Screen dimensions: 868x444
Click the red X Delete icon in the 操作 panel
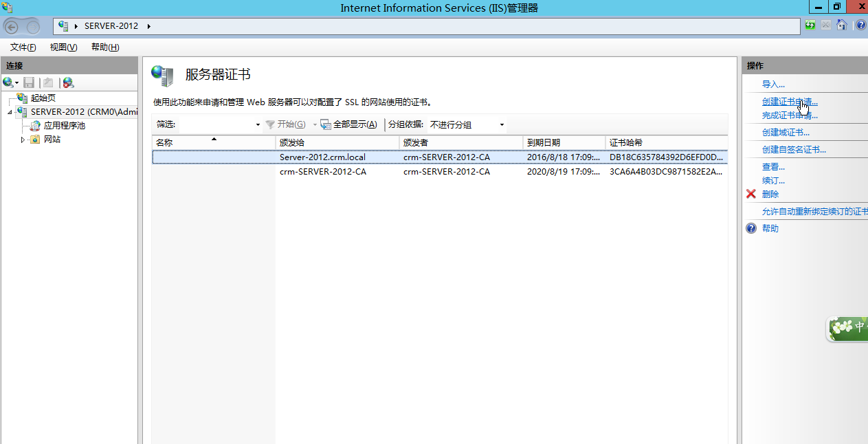pos(751,194)
